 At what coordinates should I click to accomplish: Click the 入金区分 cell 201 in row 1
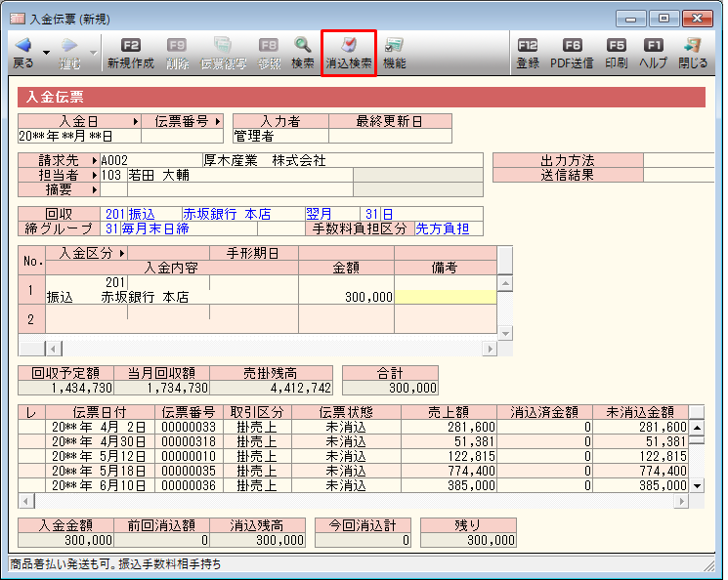(86, 282)
